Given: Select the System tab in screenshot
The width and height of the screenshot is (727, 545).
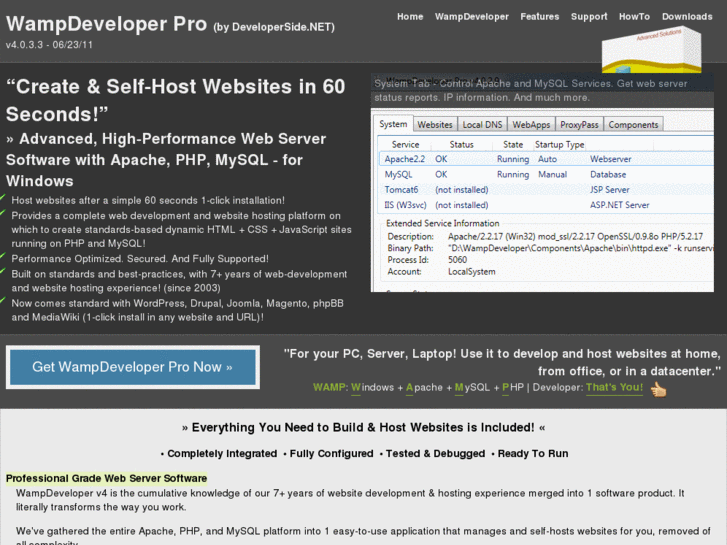Looking at the screenshot, I should [x=393, y=124].
